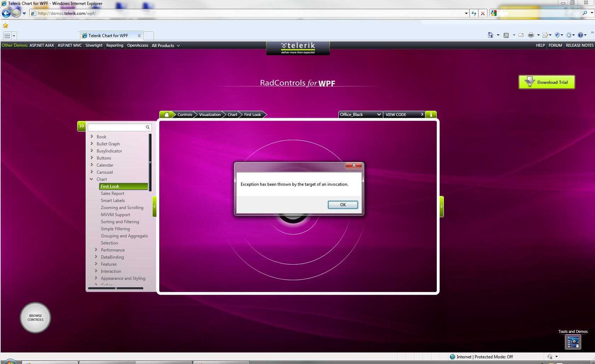
Task: Click the VIEW CODE button
Action: click(x=404, y=115)
